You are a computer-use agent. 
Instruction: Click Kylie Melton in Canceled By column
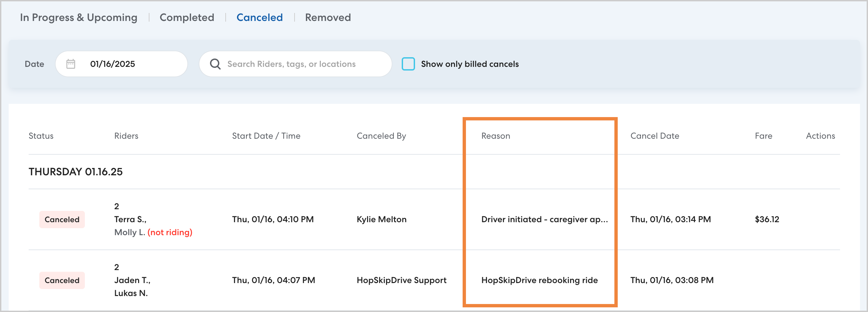(381, 219)
